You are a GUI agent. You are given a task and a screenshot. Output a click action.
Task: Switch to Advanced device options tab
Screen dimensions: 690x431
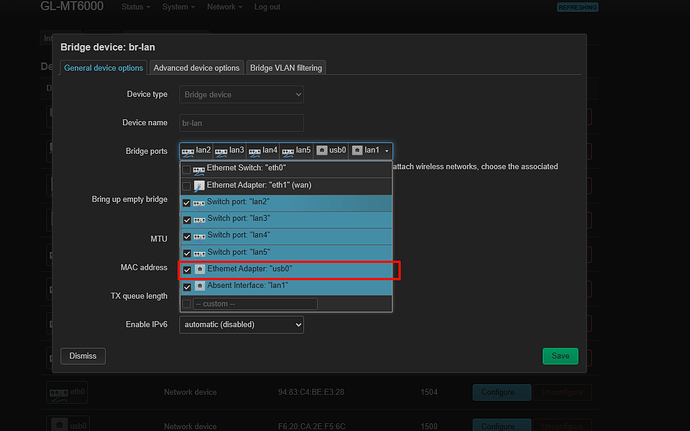click(x=197, y=68)
